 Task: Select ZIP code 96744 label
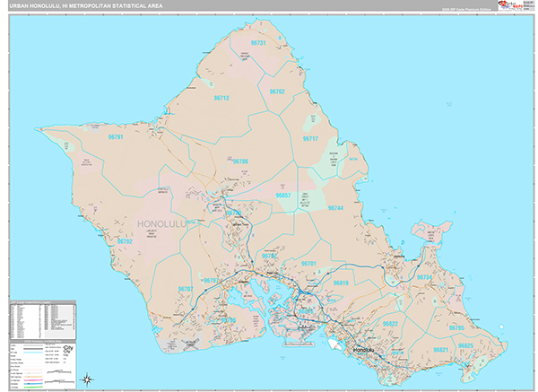(x=334, y=207)
